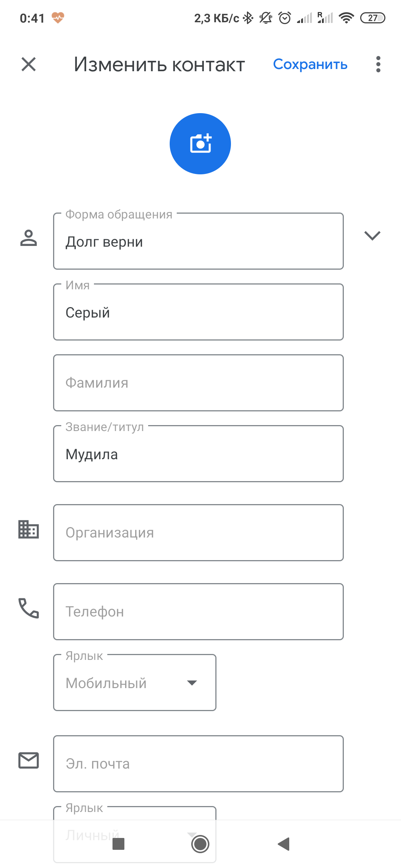This screenshot has width=401, height=868.
Task: Open the three-dot overflow menu
Action: point(378,64)
